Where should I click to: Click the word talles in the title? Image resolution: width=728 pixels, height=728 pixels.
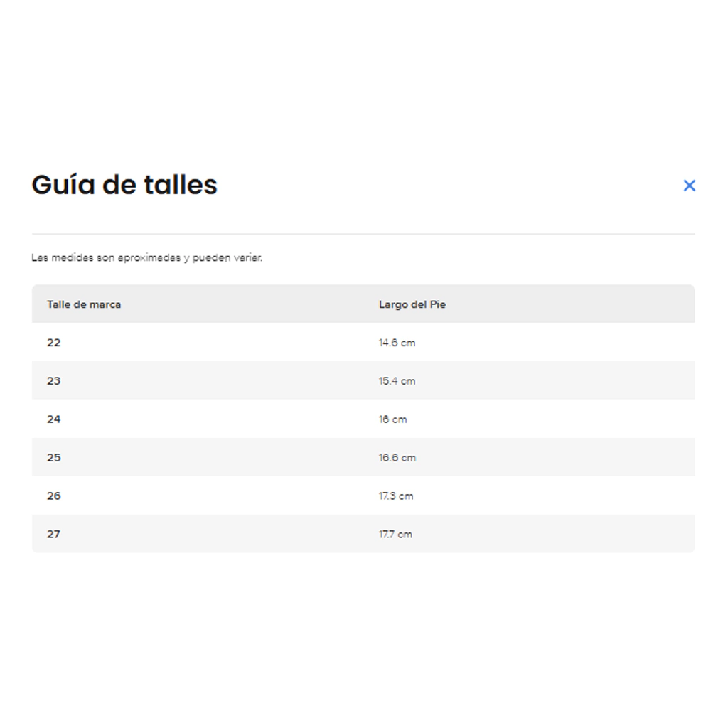point(181,185)
